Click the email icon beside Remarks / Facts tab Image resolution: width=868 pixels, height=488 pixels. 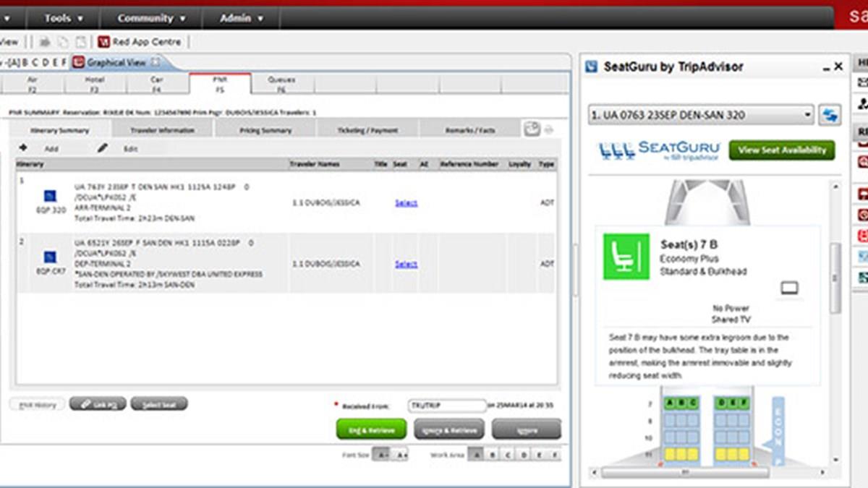tap(532, 129)
